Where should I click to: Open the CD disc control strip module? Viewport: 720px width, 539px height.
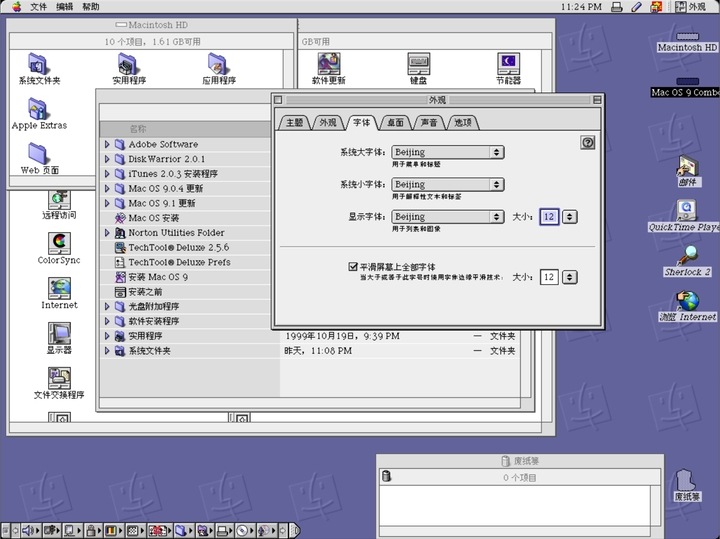click(x=245, y=531)
